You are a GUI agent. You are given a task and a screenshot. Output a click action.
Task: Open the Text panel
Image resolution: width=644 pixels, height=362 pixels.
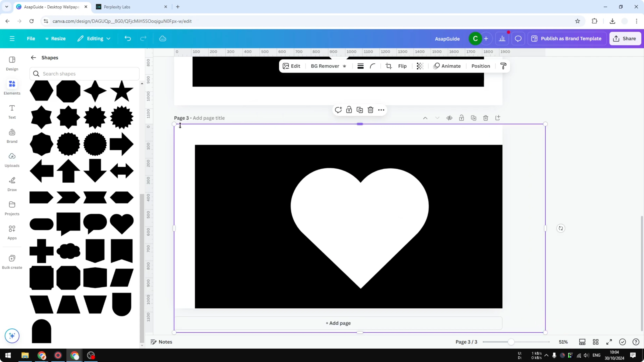[12, 111]
